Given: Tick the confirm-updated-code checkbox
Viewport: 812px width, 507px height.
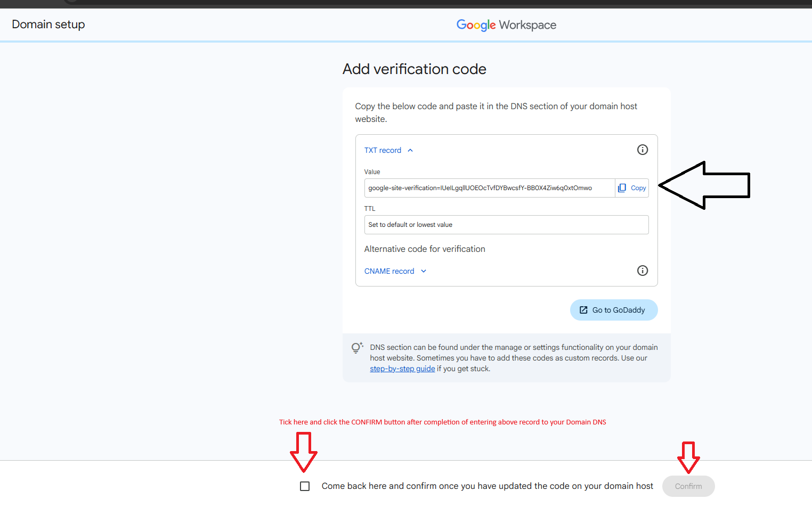Looking at the screenshot, I should tap(305, 486).
